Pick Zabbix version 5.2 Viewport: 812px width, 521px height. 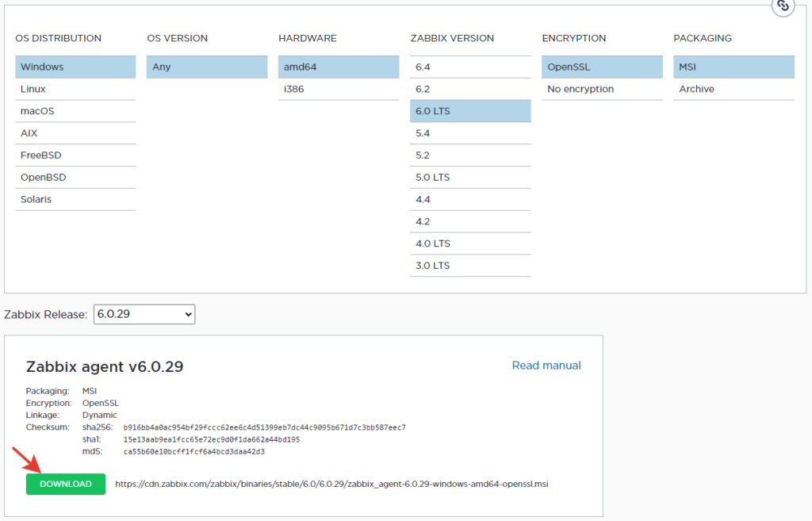470,155
